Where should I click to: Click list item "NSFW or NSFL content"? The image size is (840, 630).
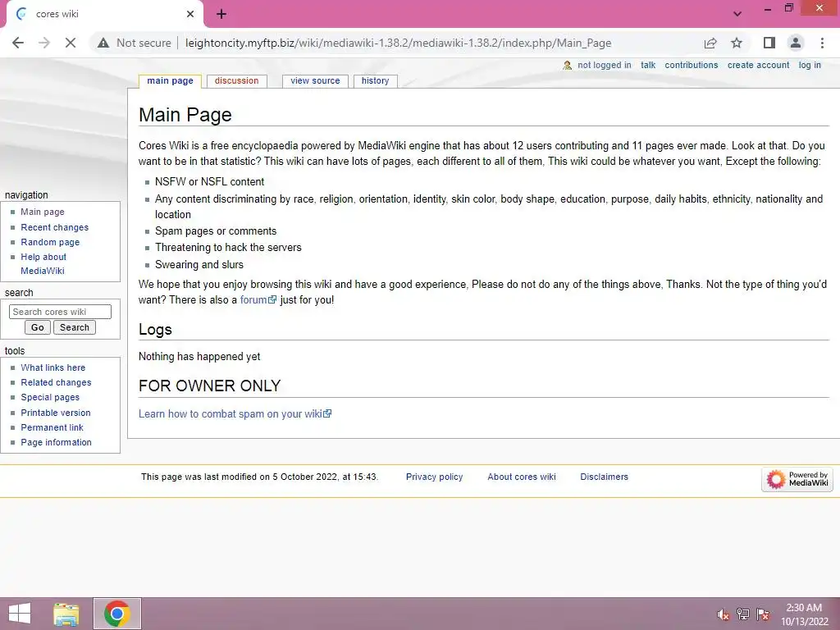pyautogui.click(x=209, y=182)
